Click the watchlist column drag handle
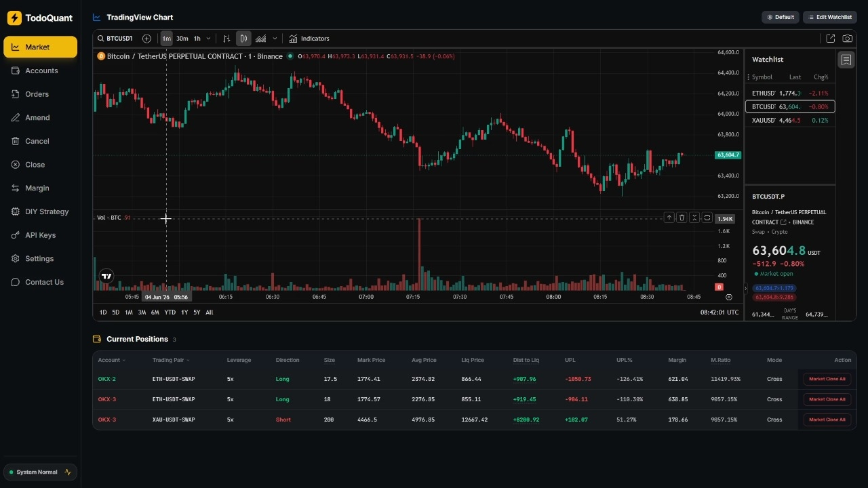868x488 pixels. 749,77
